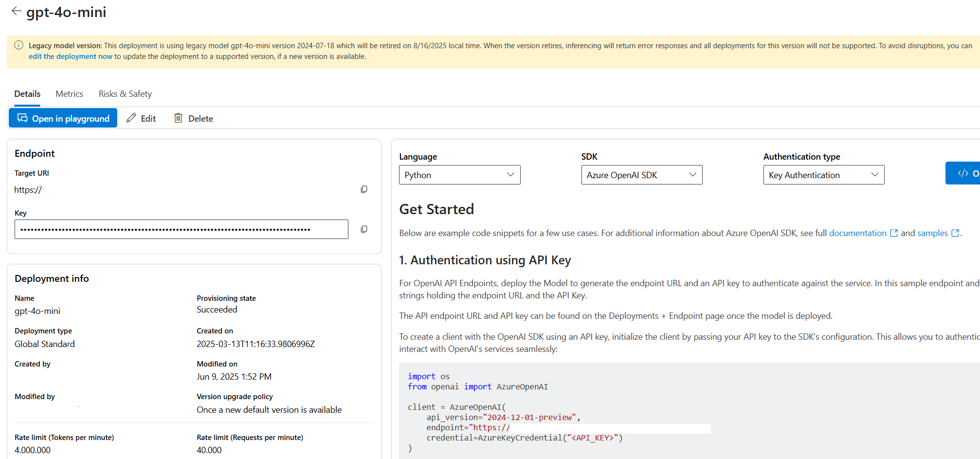This screenshot has width=980, height=459.
Task: Click the 'Succeeded' provisioning state value
Action: click(x=217, y=310)
